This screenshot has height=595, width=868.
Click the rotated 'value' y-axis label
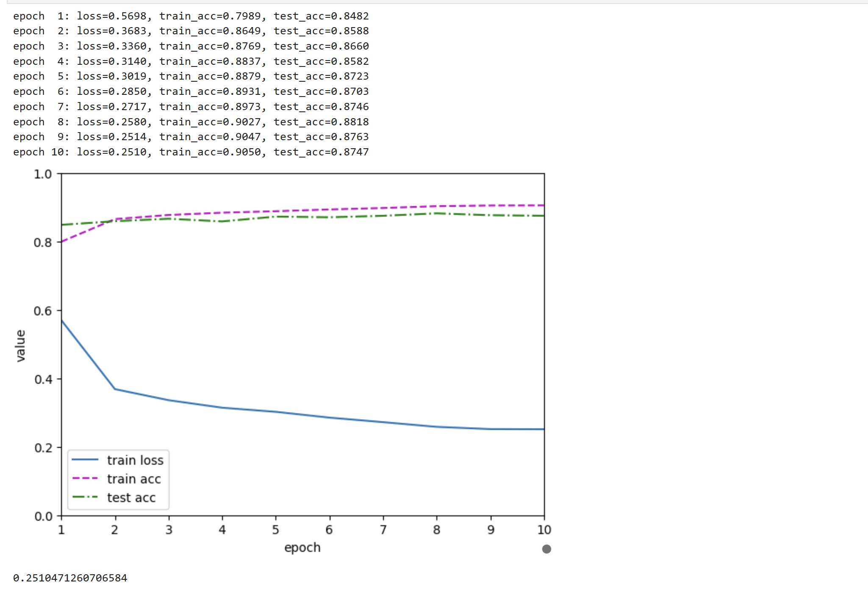coord(20,346)
